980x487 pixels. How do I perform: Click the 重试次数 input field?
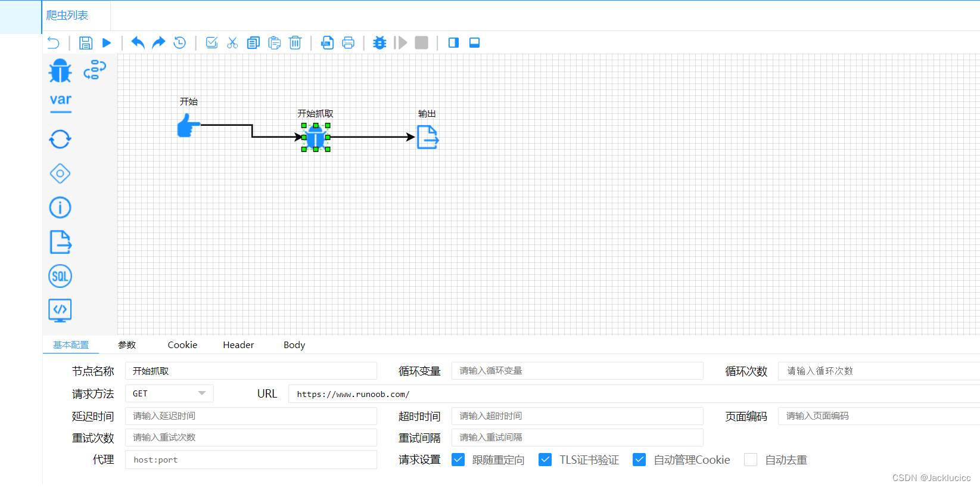[x=251, y=438]
